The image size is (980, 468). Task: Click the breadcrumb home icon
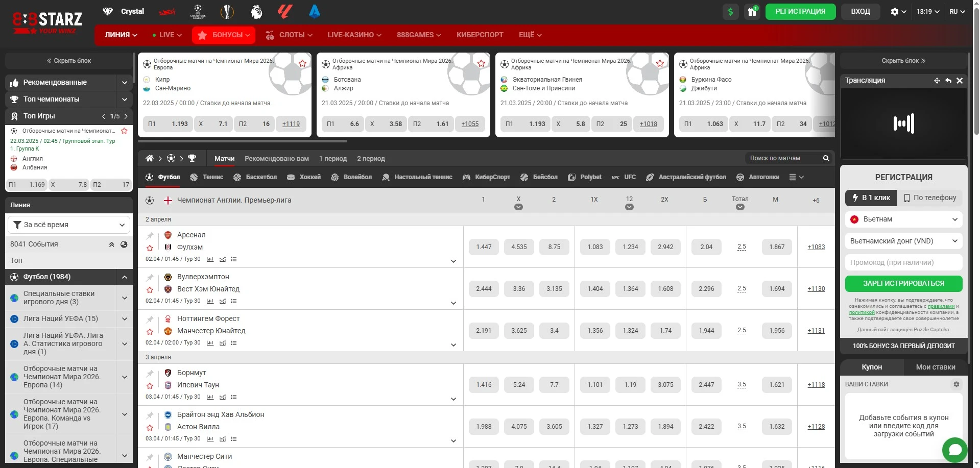coord(149,158)
